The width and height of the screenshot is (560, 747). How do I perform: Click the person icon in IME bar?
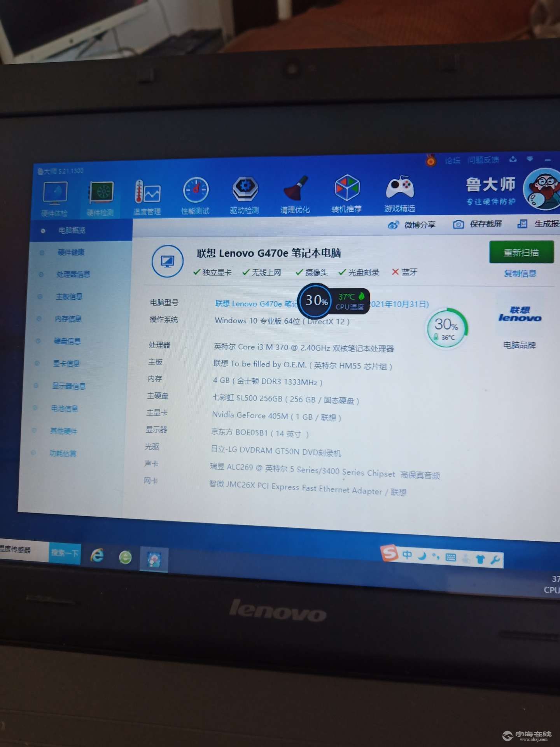[x=466, y=559]
